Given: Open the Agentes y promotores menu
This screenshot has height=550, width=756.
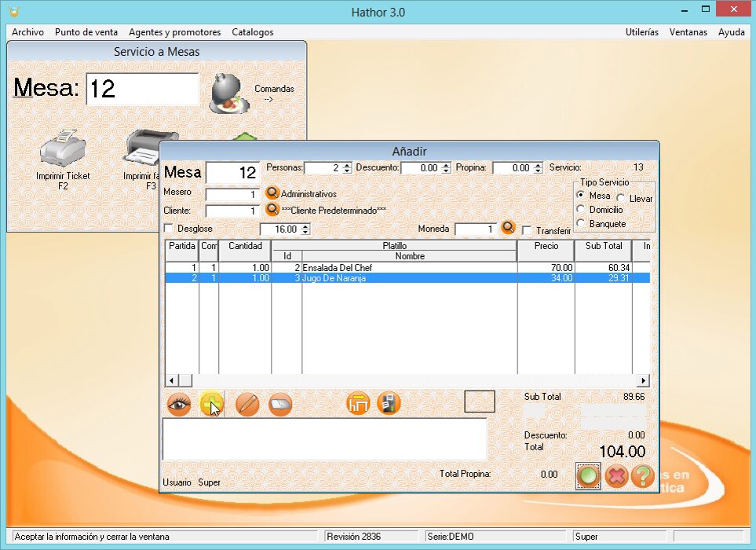Looking at the screenshot, I should click(174, 32).
